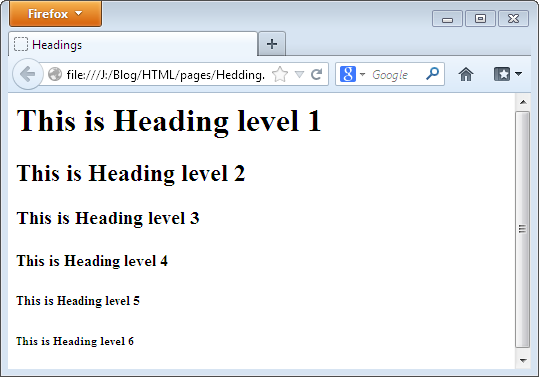Open a new tab with plus button

pos(272,44)
